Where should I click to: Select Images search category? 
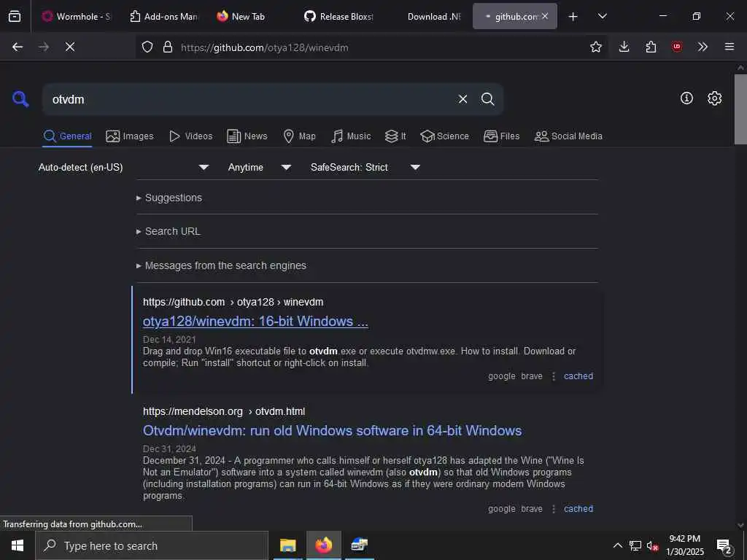coord(130,136)
